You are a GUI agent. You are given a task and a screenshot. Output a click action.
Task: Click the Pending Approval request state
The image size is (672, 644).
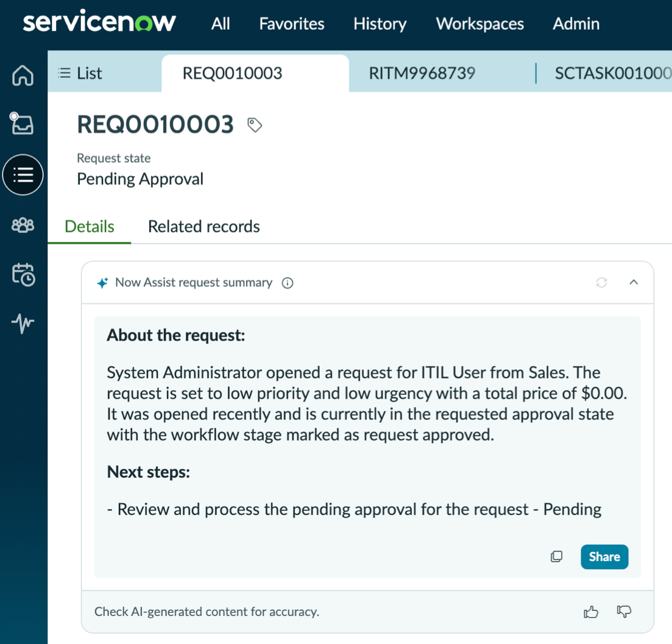(140, 179)
